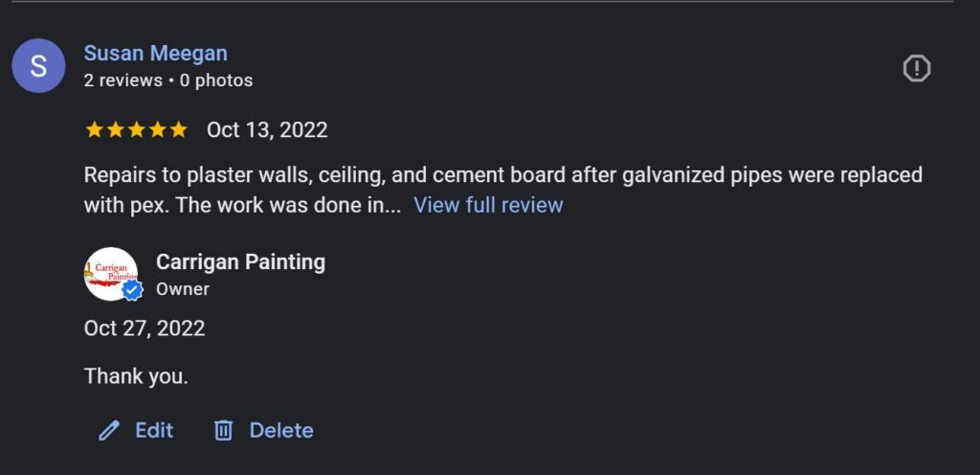
Task: Click the 'Thank you.' reply text
Action: pos(136,376)
